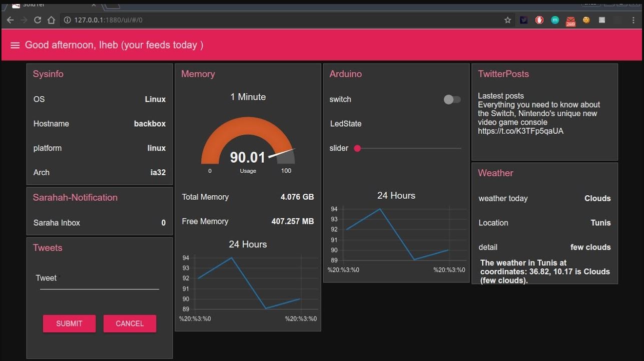Image resolution: width=644 pixels, height=361 pixels.
Task: Click the detail value 'few clouds'
Action: 590,247
